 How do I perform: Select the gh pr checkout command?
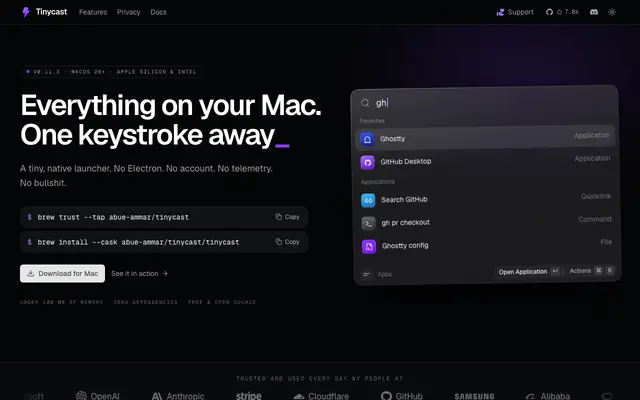tap(486, 222)
